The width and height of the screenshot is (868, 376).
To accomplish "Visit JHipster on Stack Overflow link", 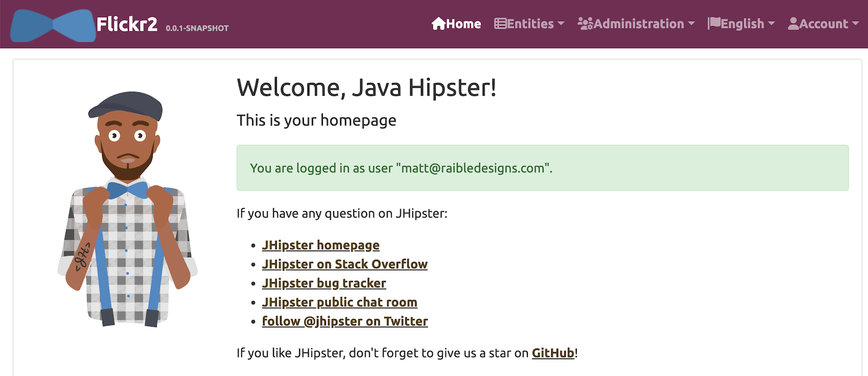I will point(344,264).
